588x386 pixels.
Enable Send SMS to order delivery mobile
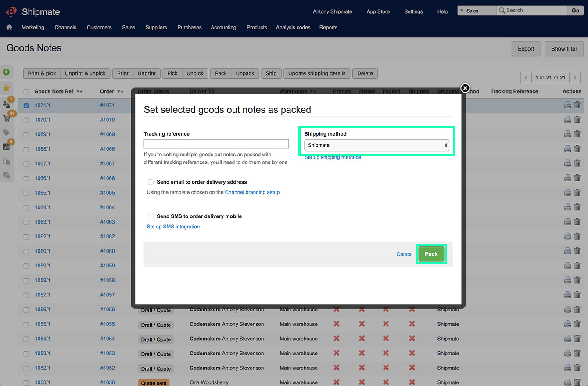click(151, 216)
